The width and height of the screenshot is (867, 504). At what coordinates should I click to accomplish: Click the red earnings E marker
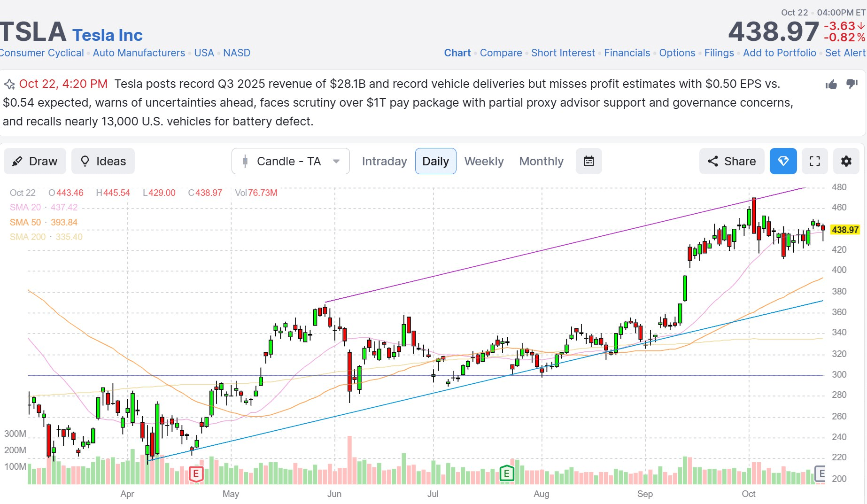tap(196, 474)
